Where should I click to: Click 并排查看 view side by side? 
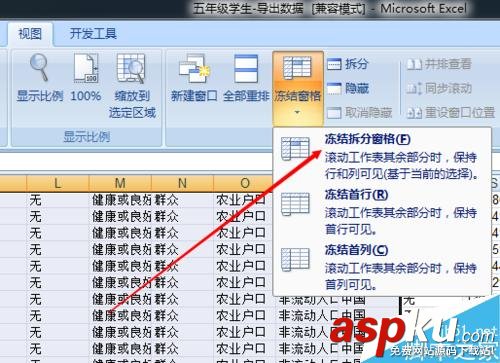tap(439, 64)
